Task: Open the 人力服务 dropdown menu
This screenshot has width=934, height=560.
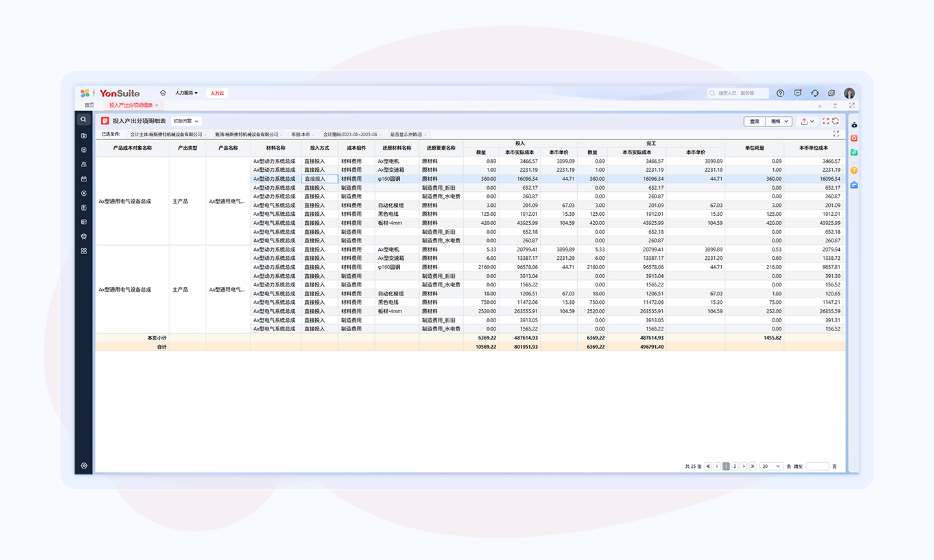Action: (x=186, y=93)
